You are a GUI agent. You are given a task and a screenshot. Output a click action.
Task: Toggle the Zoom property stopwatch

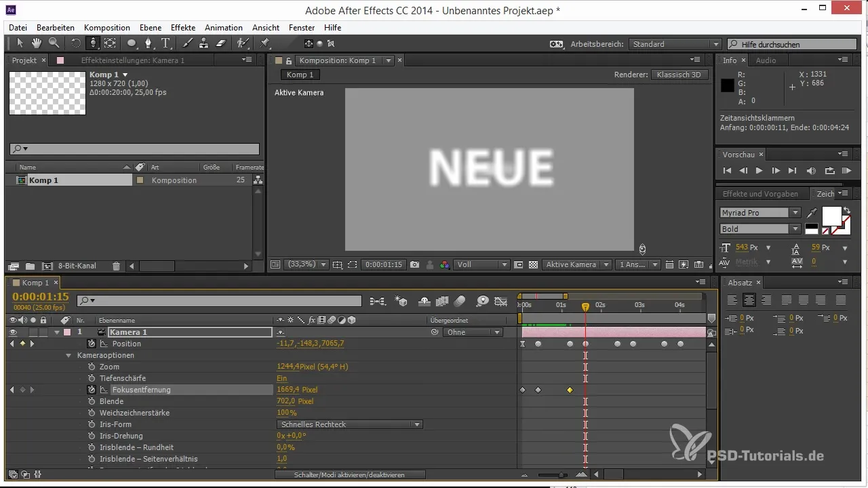point(92,367)
